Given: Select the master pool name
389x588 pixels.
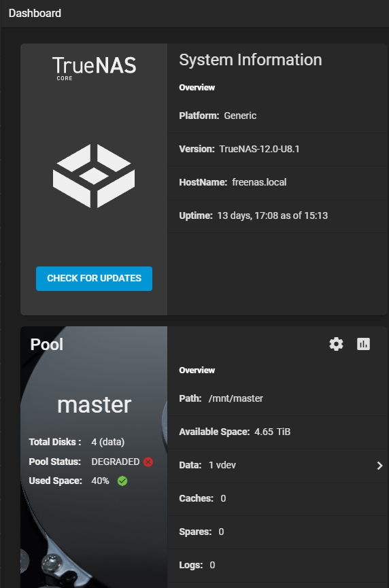Looking at the screenshot, I should tap(94, 404).
